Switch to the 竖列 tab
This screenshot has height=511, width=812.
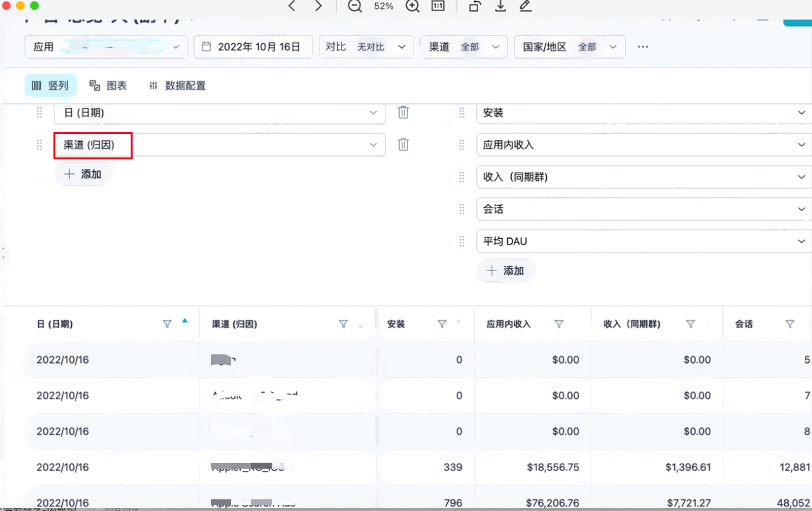coord(50,85)
